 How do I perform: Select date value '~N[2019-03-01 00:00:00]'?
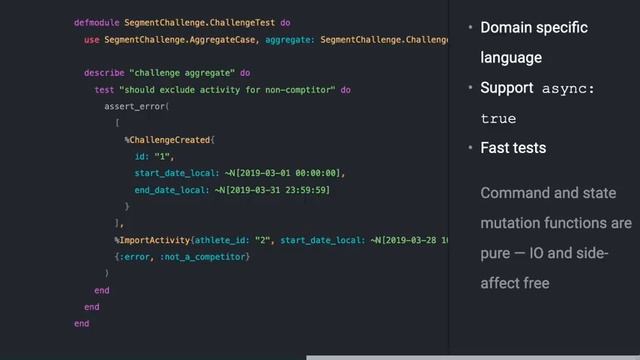(x=282, y=173)
